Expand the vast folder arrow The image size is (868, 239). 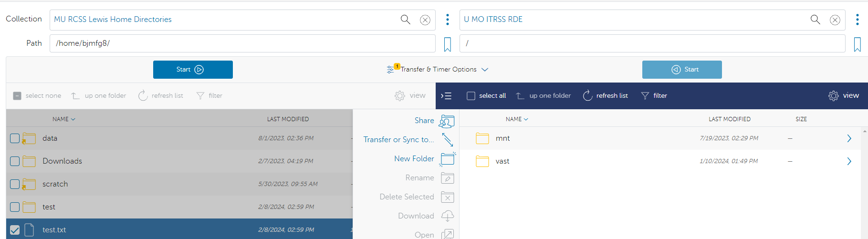click(x=849, y=161)
